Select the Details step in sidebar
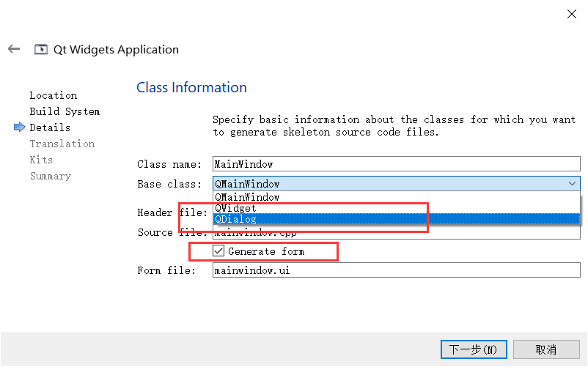Screen dimensions: 588x367 (x=50, y=127)
